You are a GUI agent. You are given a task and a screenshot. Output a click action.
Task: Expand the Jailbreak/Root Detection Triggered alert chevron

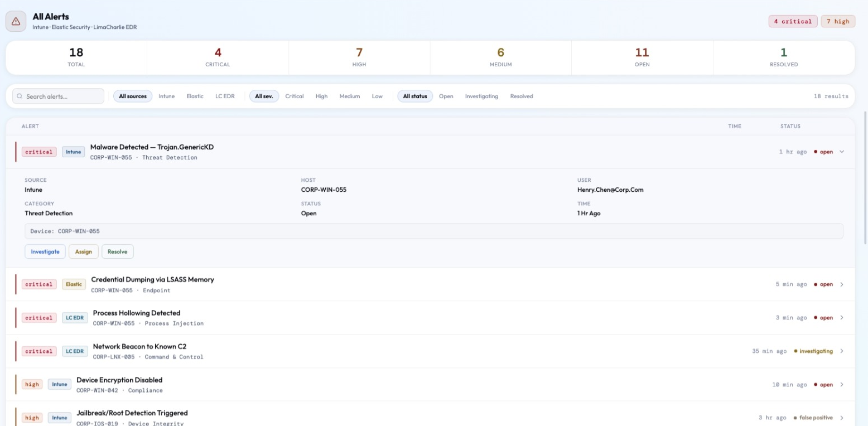click(x=842, y=418)
